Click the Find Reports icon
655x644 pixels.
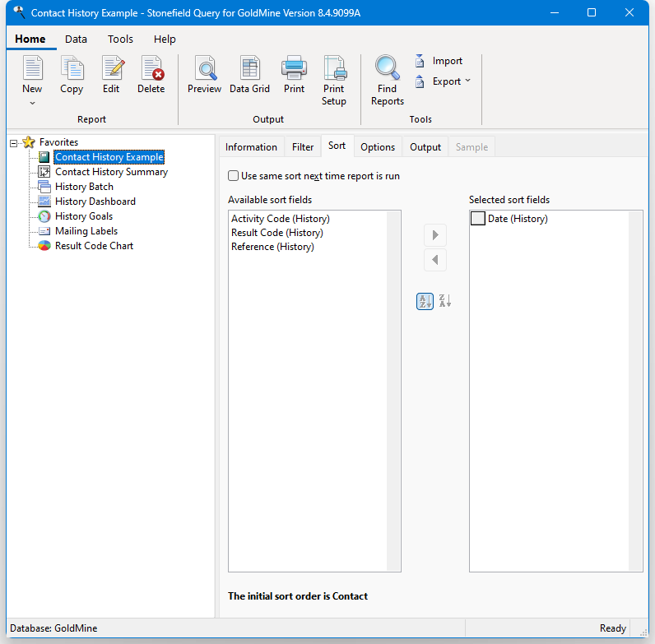pos(388,67)
